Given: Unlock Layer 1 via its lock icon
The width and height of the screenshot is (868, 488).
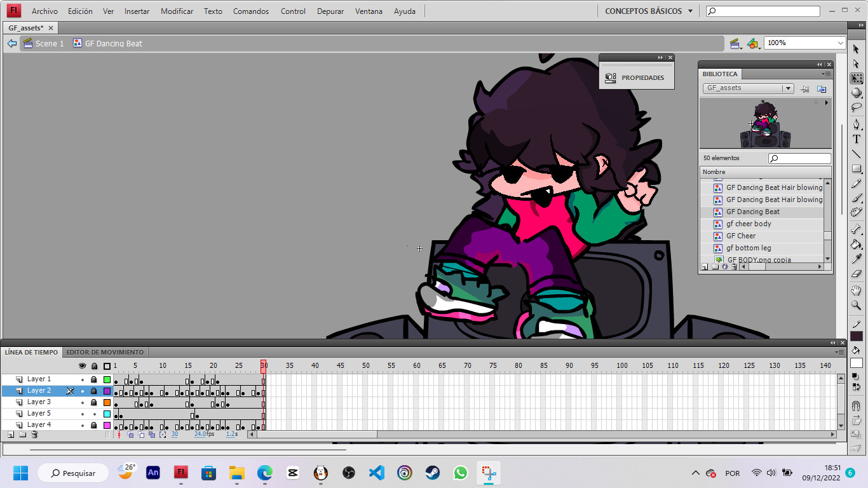Looking at the screenshot, I should pyautogui.click(x=94, y=379).
